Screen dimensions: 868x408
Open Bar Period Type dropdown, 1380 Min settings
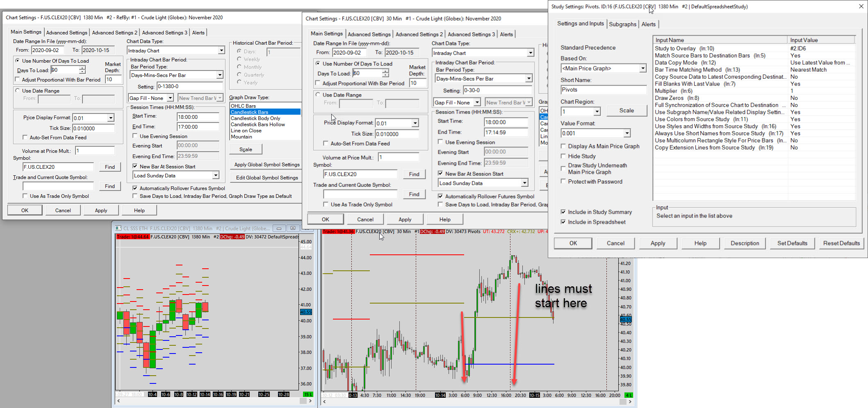pyautogui.click(x=219, y=75)
